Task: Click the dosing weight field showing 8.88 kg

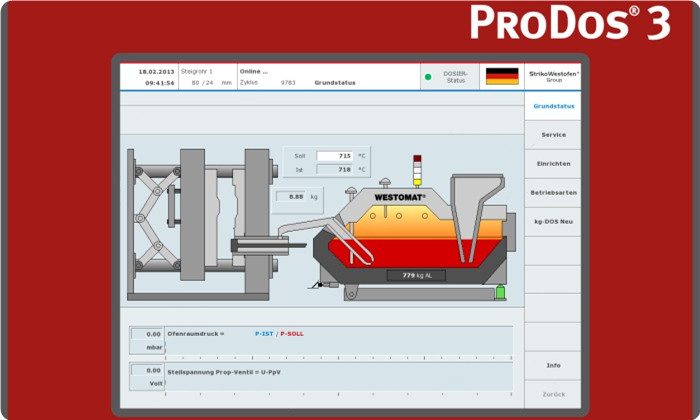Action: [x=295, y=197]
